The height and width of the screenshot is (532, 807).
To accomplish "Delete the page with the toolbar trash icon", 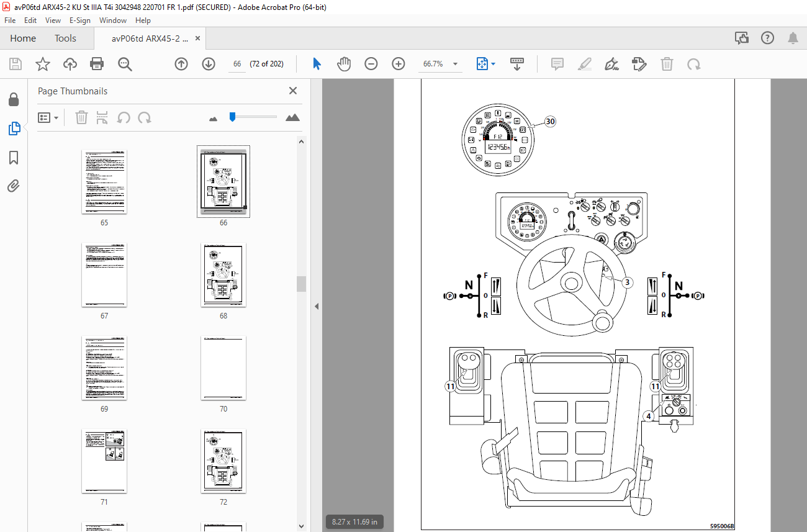I will [x=667, y=64].
